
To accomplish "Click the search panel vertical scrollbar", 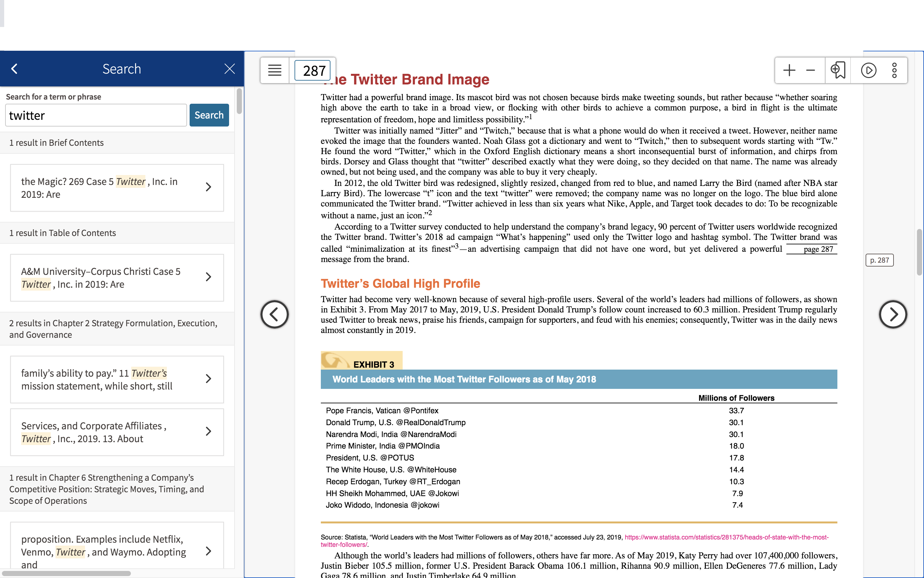I will pos(239,101).
